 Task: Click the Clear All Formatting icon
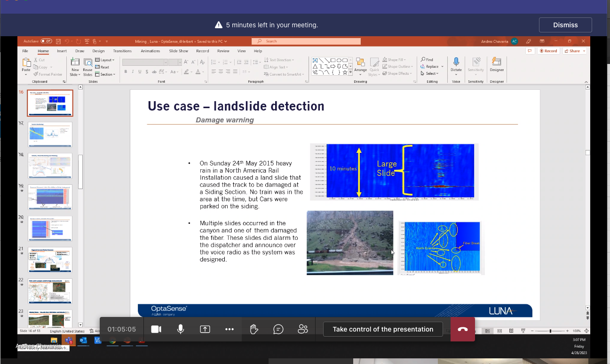tap(202, 62)
